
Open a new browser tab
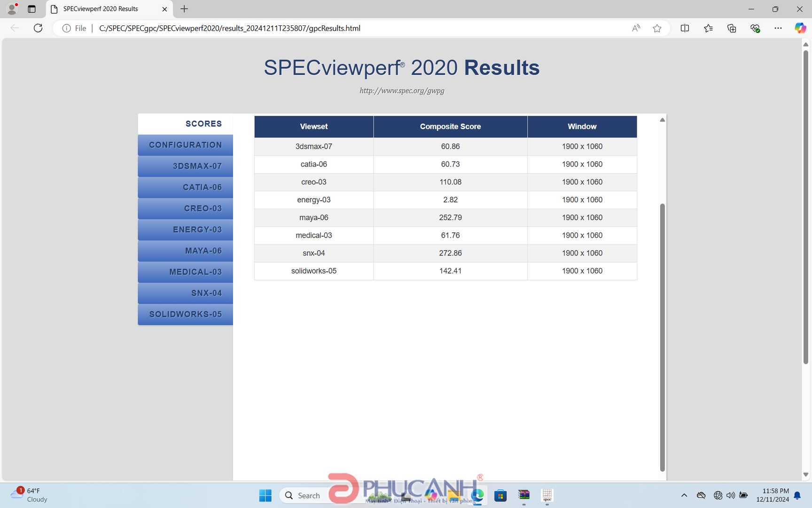coord(184,9)
